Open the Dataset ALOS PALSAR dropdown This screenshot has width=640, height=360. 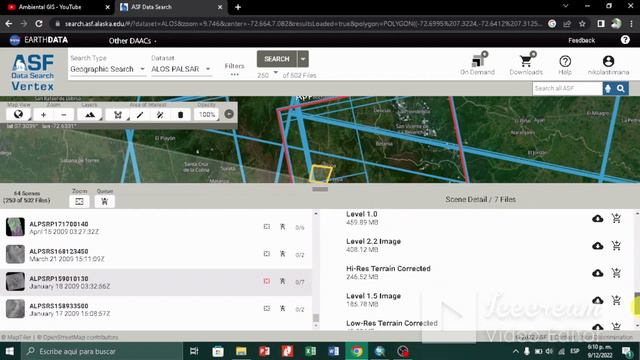click(x=181, y=69)
